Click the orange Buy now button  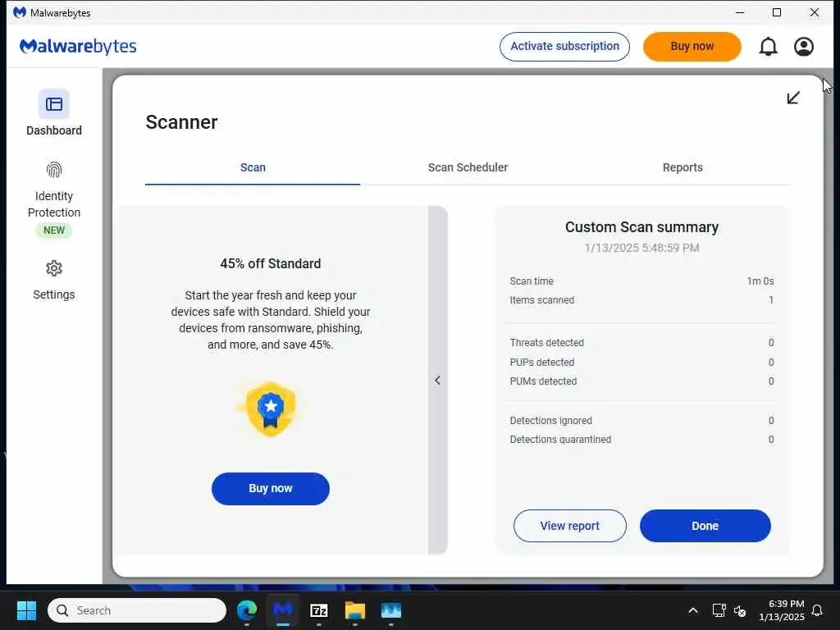point(692,47)
